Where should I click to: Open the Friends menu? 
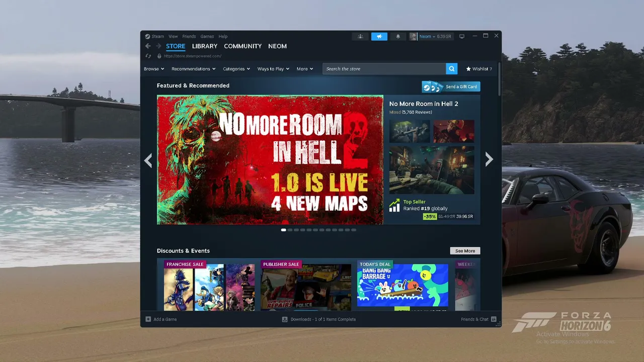pos(189,36)
